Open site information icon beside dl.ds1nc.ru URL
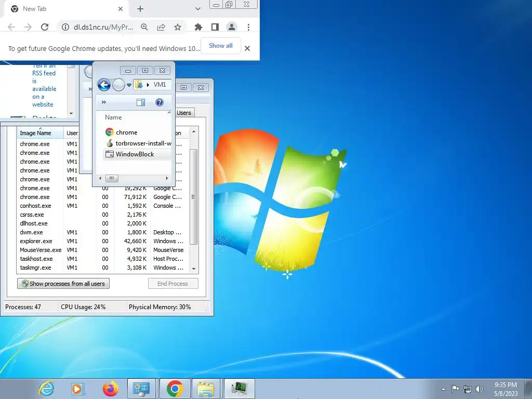The width and height of the screenshot is (532, 399). coord(65,27)
